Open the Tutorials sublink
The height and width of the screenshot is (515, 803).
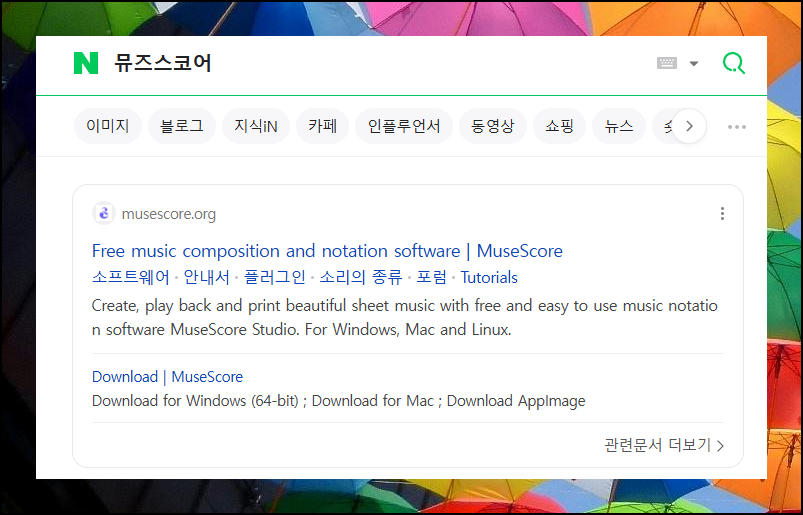(x=489, y=277)
